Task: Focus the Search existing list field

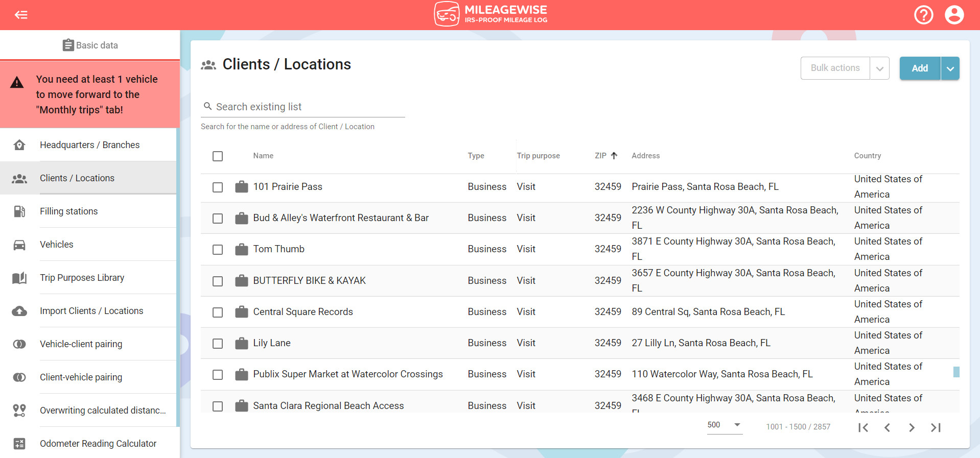Action: (303, 107)
